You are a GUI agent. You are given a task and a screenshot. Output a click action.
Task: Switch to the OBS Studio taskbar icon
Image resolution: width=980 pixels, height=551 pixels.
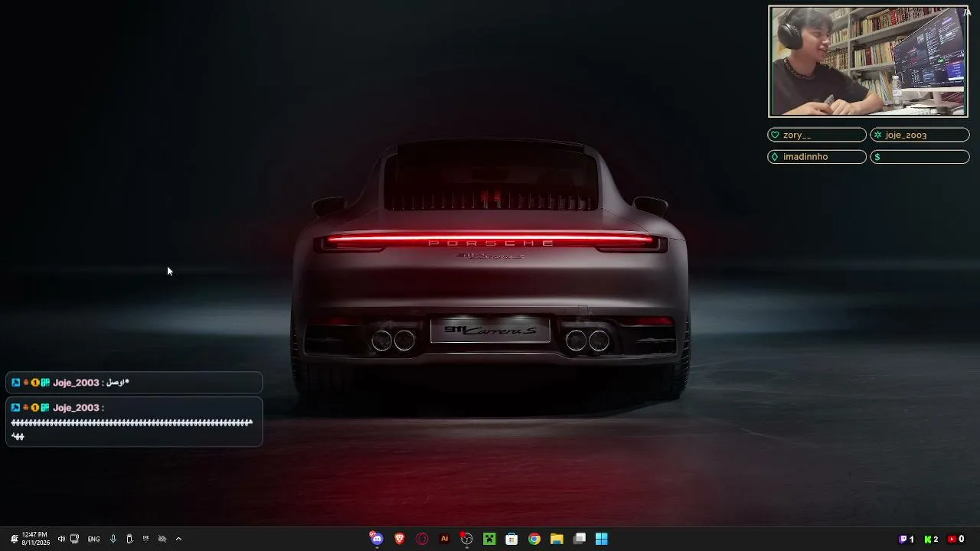[x=466, y=539]
